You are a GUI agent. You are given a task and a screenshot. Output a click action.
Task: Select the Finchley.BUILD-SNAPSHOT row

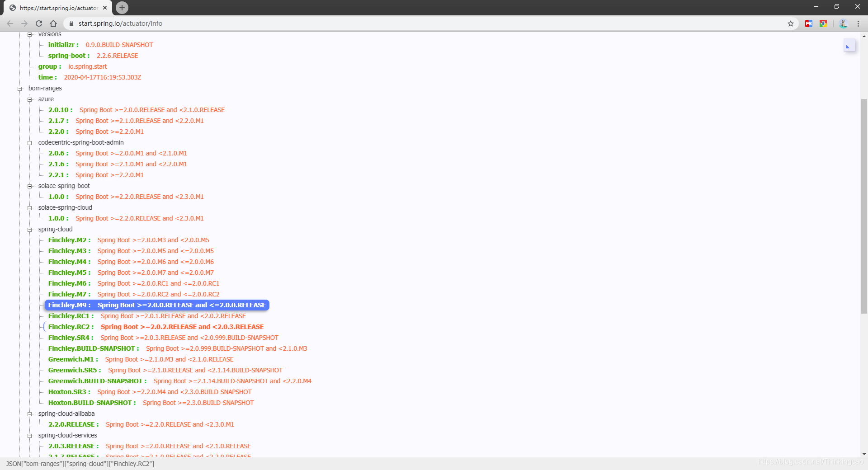pos(178,348)
